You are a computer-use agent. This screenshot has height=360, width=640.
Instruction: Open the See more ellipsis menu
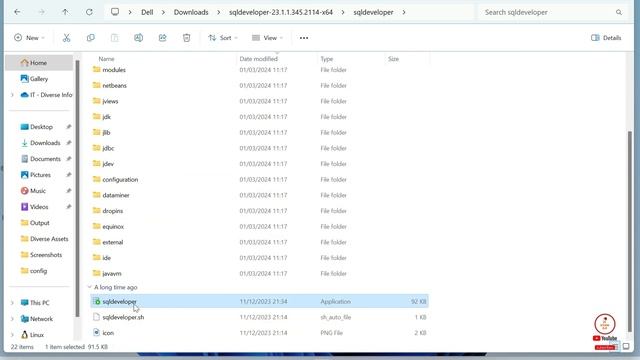pos(304,38)
